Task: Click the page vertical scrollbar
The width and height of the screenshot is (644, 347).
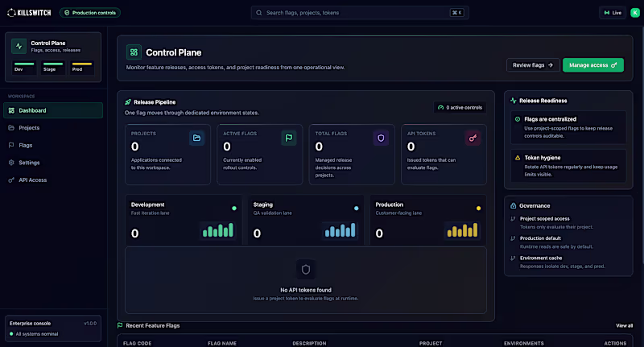Action: 642,144
